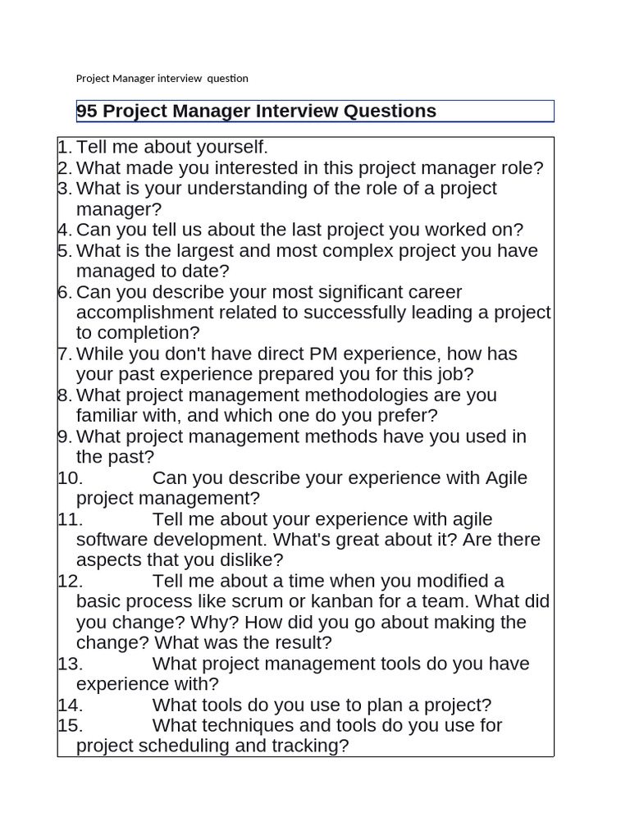Screen dimensions: 630x840
Task: Click question 7 about direct PM experience
Action: [297, 363]
